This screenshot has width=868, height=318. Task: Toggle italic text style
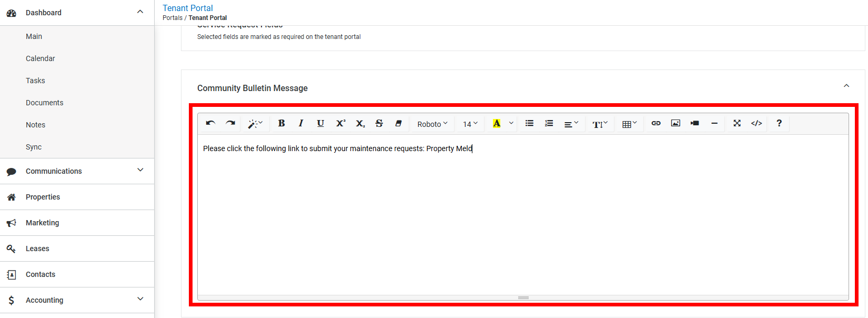[x=301, y=123]
